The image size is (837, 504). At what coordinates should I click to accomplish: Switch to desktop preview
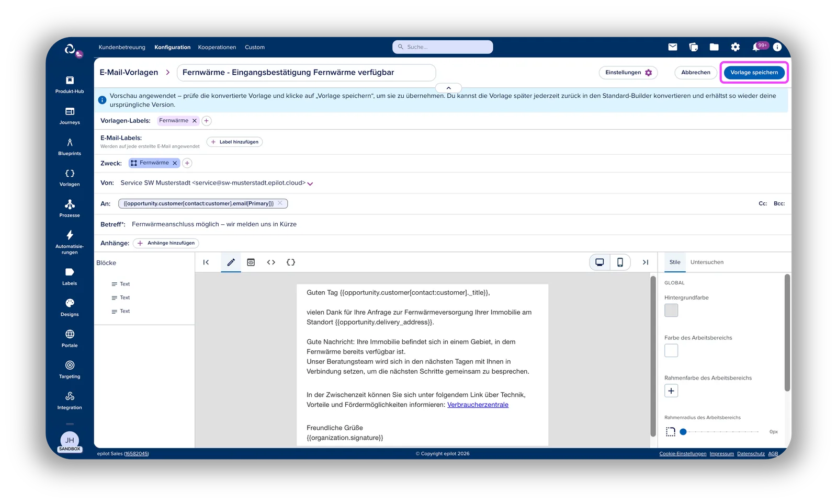[x=600, y=262]
